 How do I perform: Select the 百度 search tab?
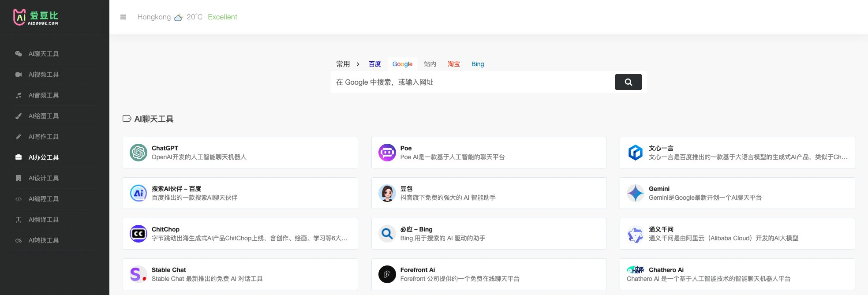[375, 64]
